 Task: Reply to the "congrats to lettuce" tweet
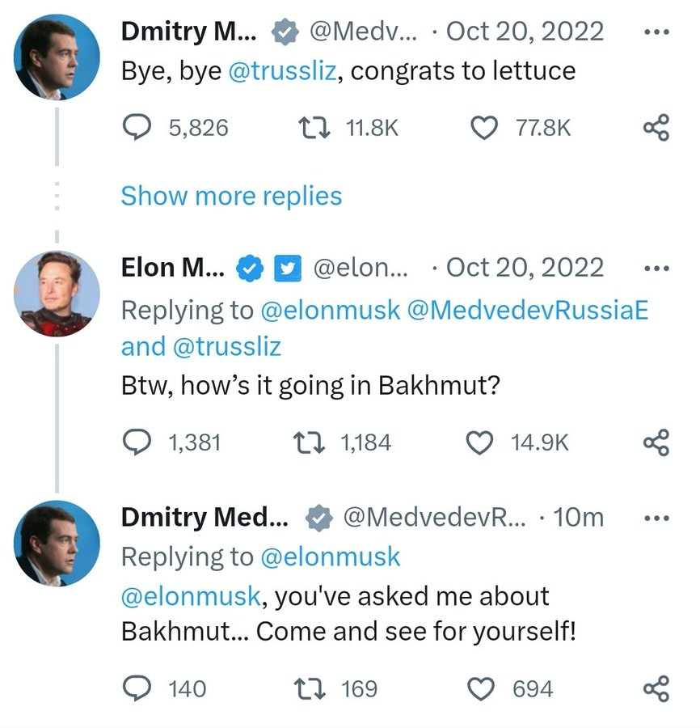click(x=137, y=127)
